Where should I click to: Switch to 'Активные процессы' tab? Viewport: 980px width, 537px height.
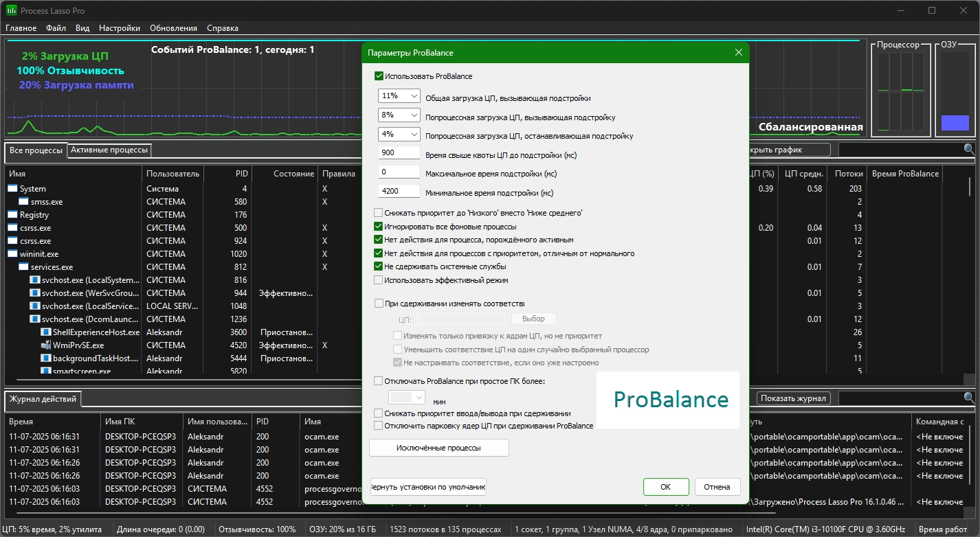tap(109, 150)
